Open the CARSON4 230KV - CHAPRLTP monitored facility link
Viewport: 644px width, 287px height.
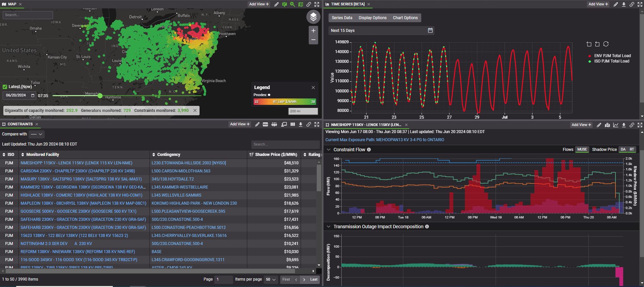pyautogui.click(x=78, y=171)
